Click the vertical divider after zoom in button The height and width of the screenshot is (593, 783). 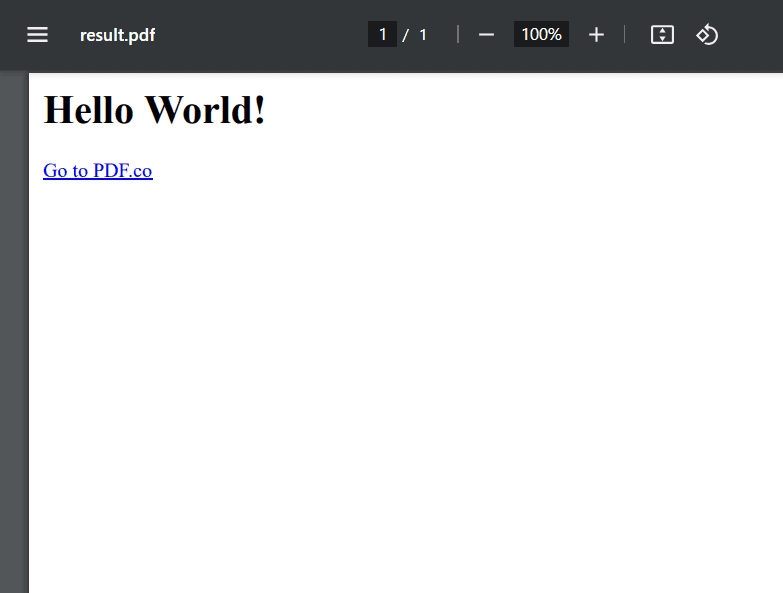[625, 35]
